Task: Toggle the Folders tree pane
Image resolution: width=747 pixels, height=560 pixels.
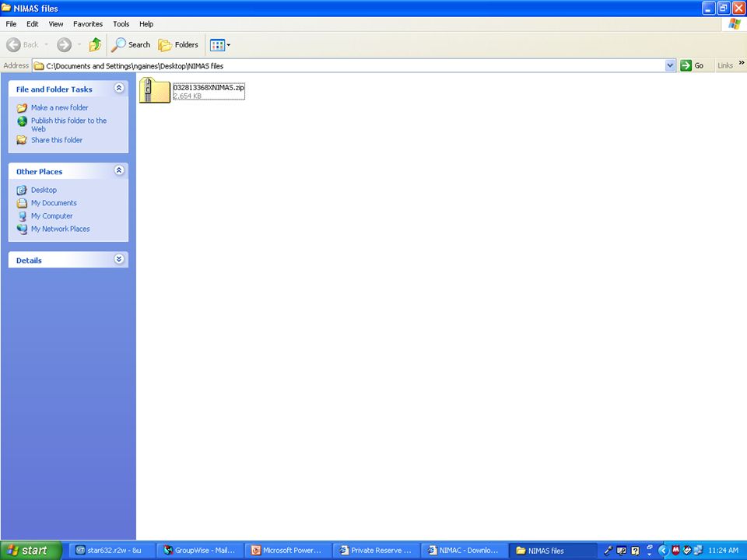Action: coord(178,45)
